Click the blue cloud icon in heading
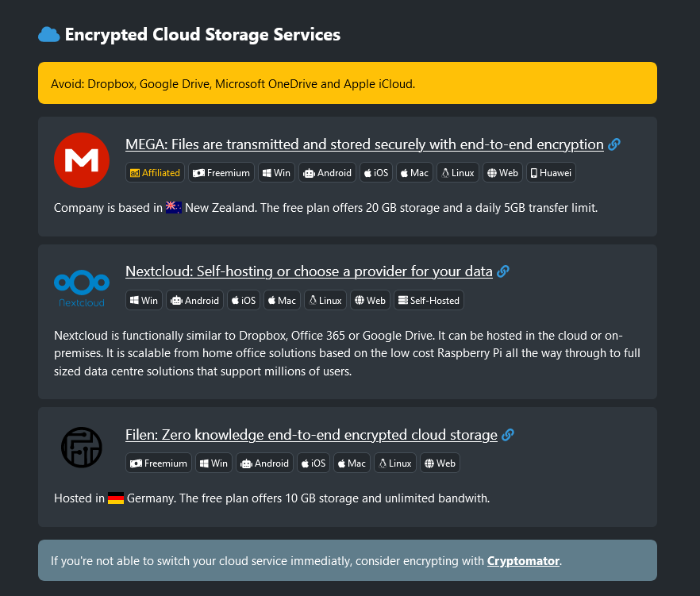This screenshot has height=596, width=700. (49, 34)
